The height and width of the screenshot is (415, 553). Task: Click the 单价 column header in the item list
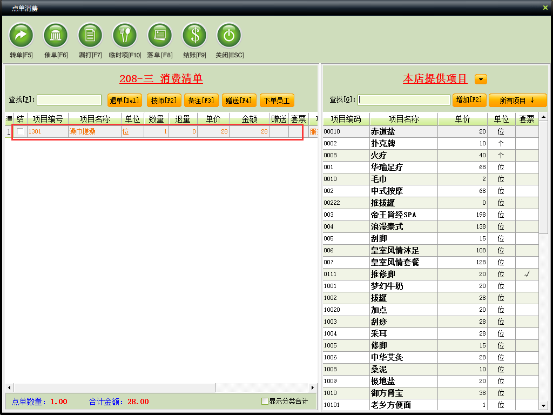click(462, 119)
